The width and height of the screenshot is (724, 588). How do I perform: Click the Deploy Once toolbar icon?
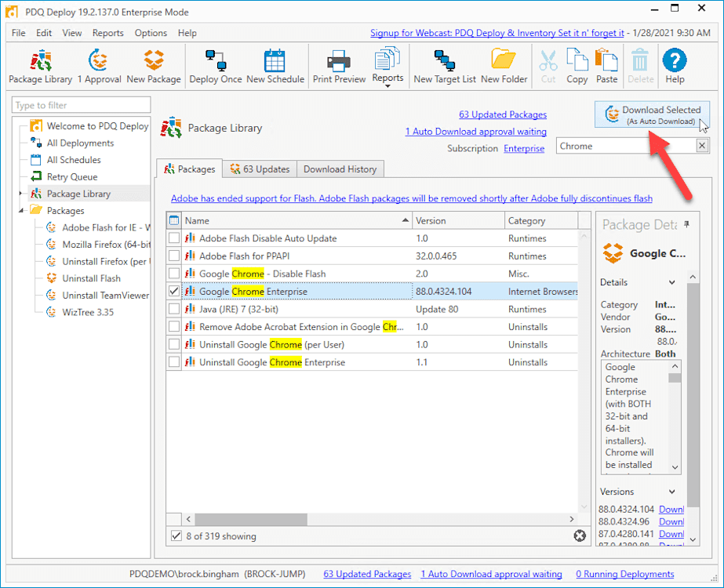(216, 67)
